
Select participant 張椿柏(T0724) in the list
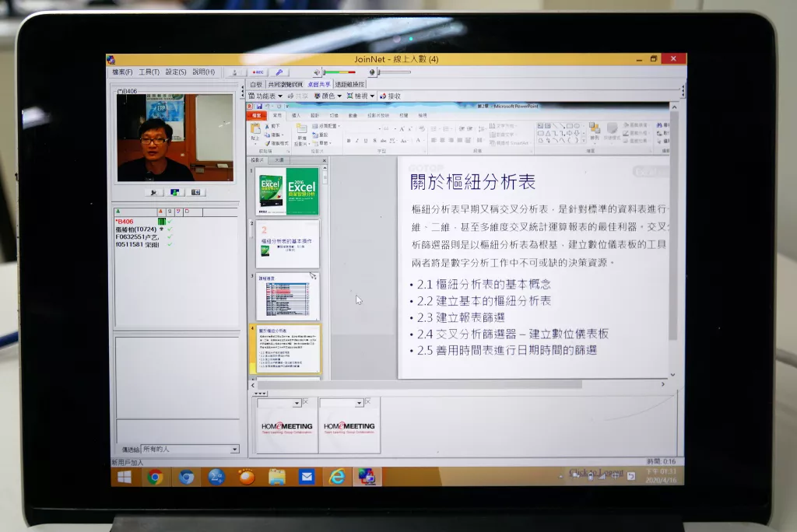coord(135,229)
